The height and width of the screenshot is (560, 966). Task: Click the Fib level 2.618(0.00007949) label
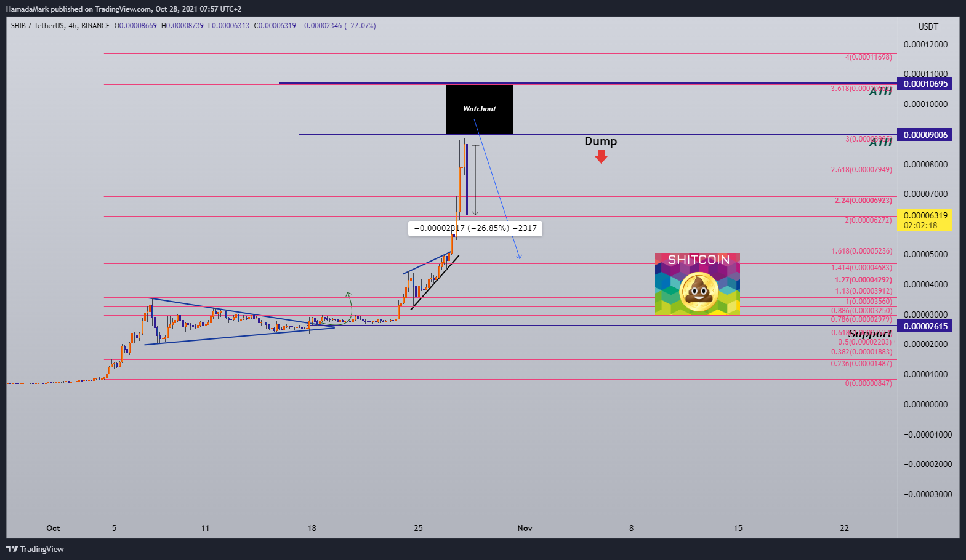pos(861,170)
